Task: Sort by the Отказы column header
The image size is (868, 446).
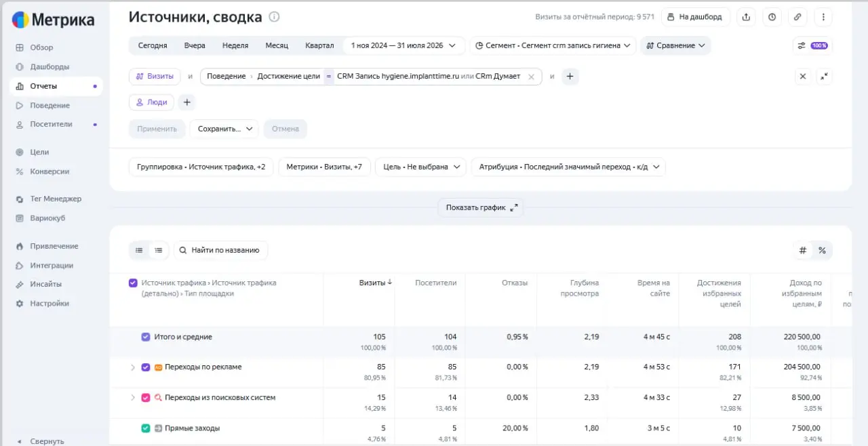Action: (x=515, y=283)
